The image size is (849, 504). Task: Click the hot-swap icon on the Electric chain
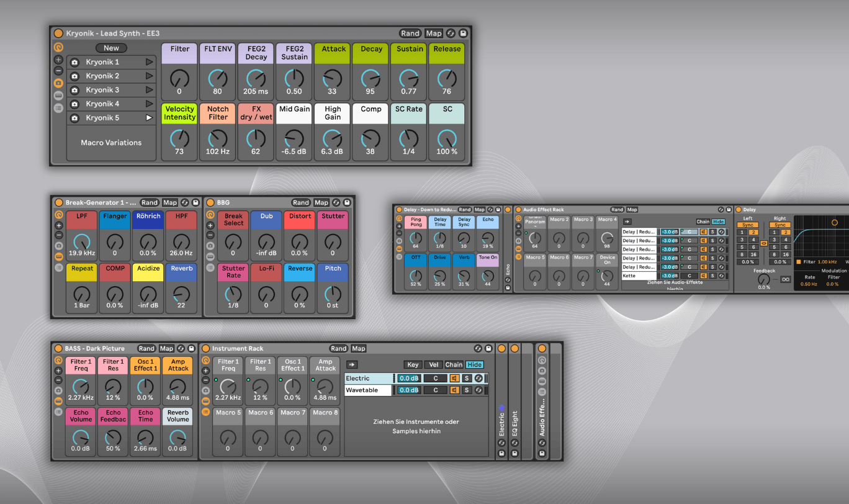click(x=478, y=378)
